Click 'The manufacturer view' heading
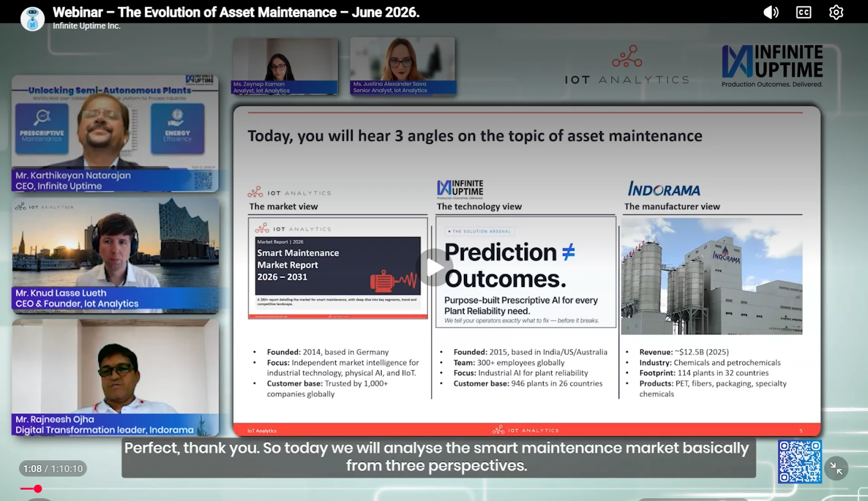Screen dimensions: 868x501 (672, 206)
